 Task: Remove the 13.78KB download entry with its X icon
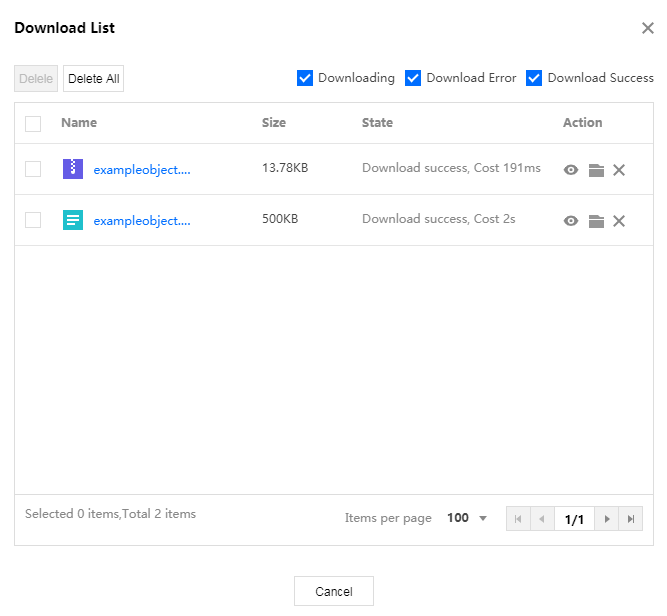pyautogui.click(x=619, y=170)
